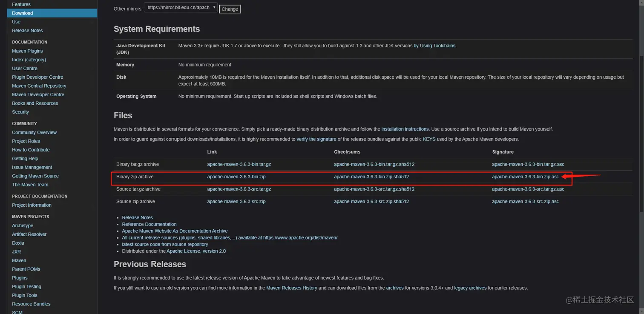Open Features in the sidebar

[21, 4]
